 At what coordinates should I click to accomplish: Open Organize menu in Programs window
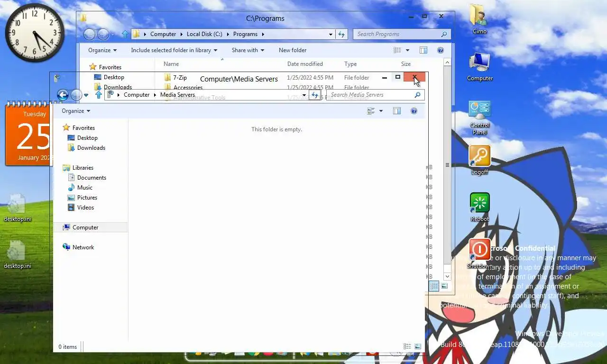(x=102, y=50)
